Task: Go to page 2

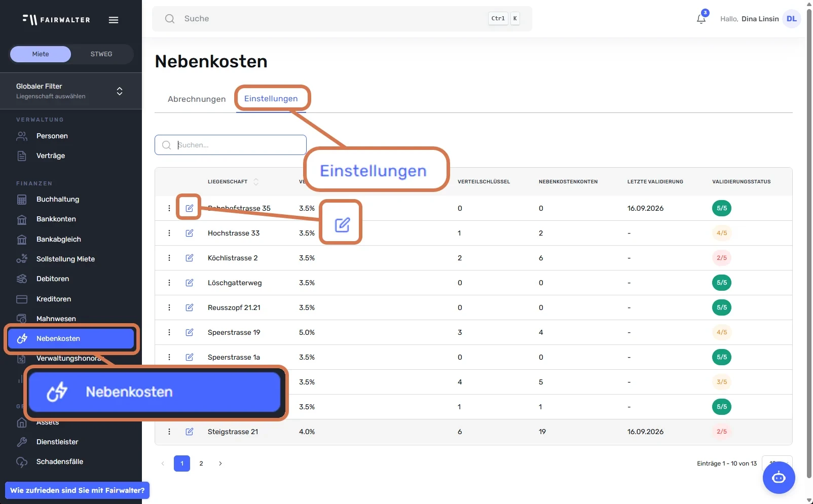Action: tap(201, 463)
